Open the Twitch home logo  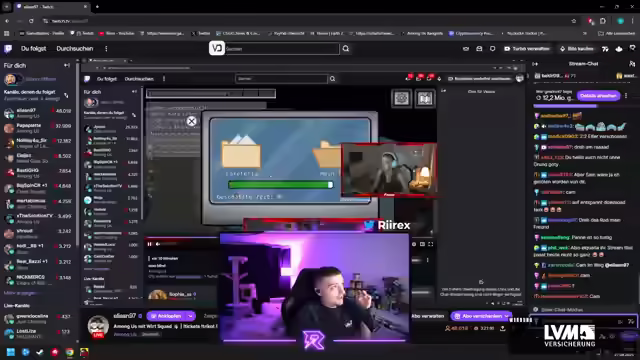8,49
